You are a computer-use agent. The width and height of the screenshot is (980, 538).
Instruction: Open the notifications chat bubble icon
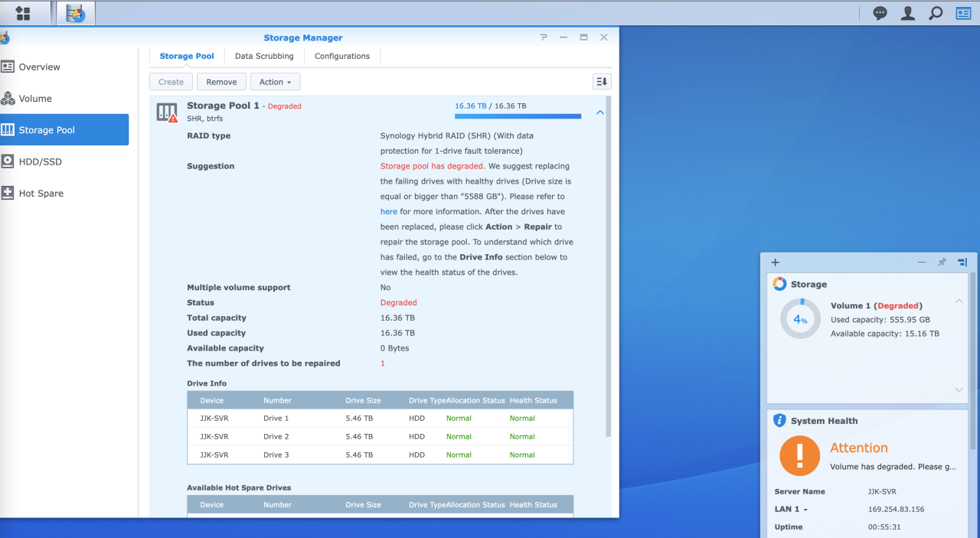click(880, 13)
